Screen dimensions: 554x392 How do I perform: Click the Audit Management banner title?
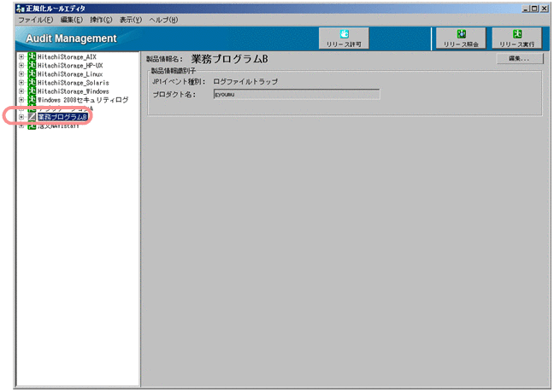point(71,38)
